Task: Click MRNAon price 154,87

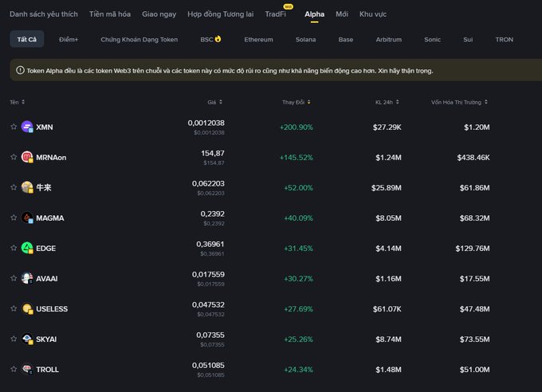Action: coord(213,153)
